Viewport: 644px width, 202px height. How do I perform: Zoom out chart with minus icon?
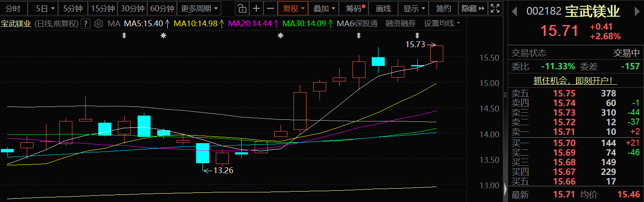click(271, 8)
